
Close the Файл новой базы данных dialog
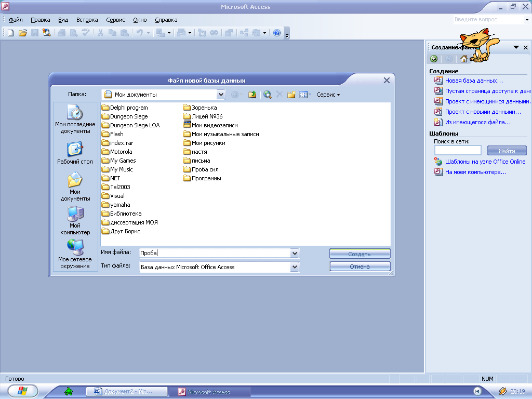[387, 81]
